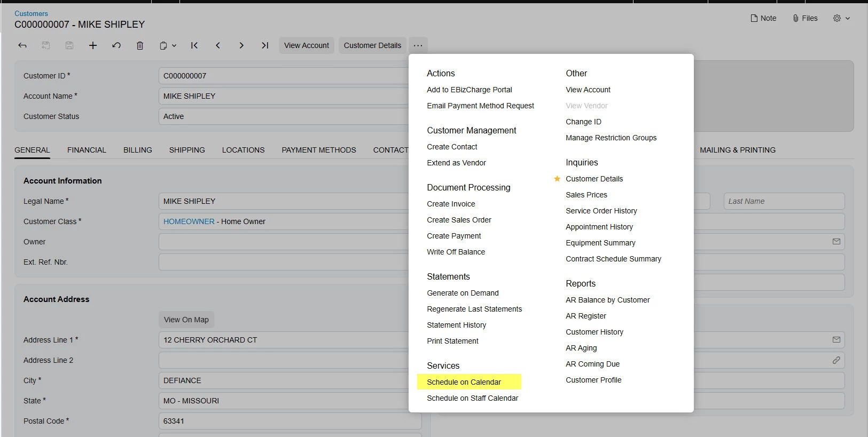Click the Customer Details toolbar button
The image size is (868, 437).
click(x=372, y=45)
